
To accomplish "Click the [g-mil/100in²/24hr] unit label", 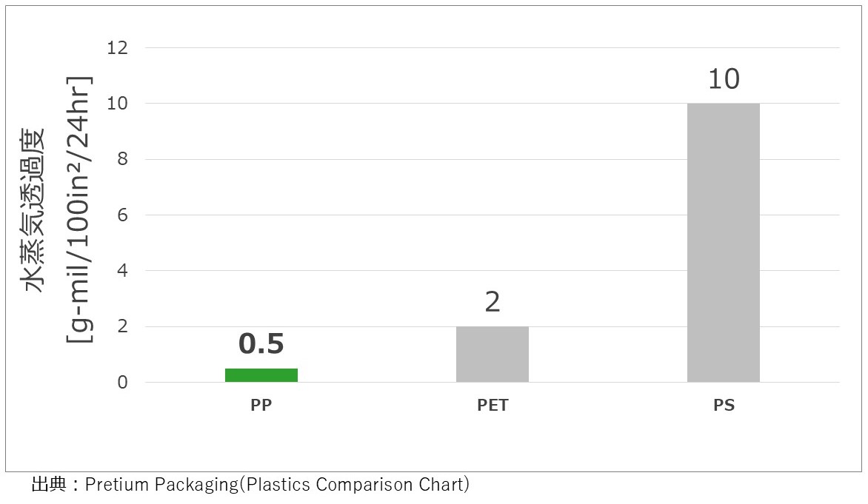I will pyautogui.click(x=79, y=210).
